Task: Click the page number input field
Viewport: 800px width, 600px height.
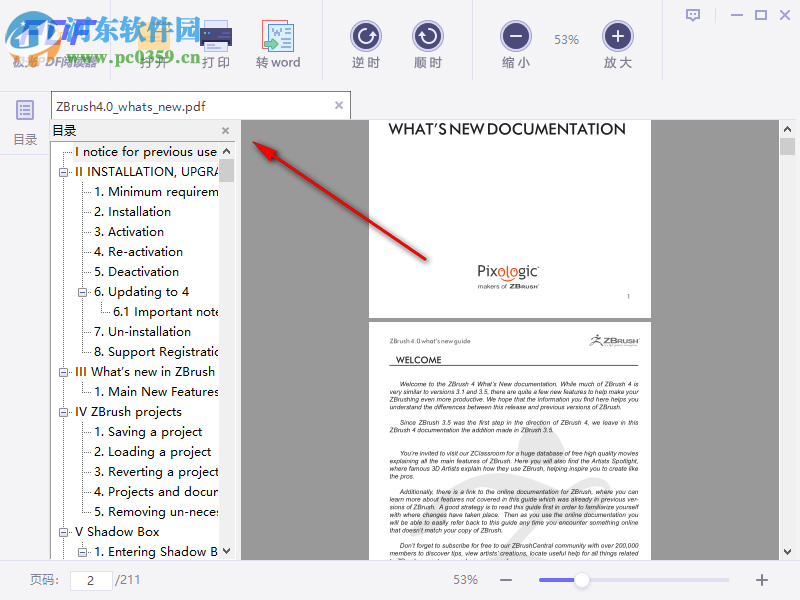Action: coord(91,581)
